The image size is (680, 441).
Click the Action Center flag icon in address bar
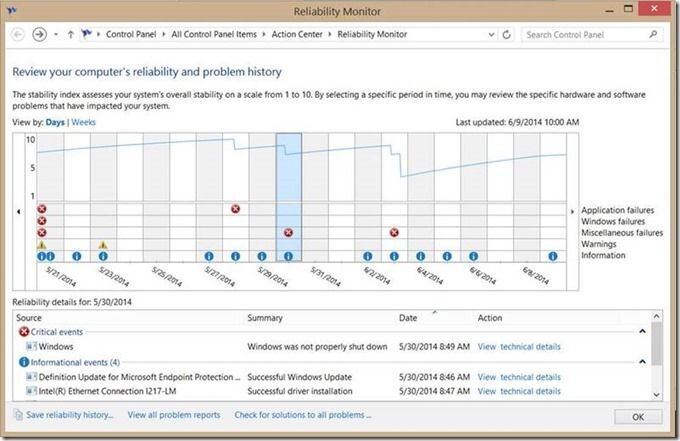pos(86,34)
